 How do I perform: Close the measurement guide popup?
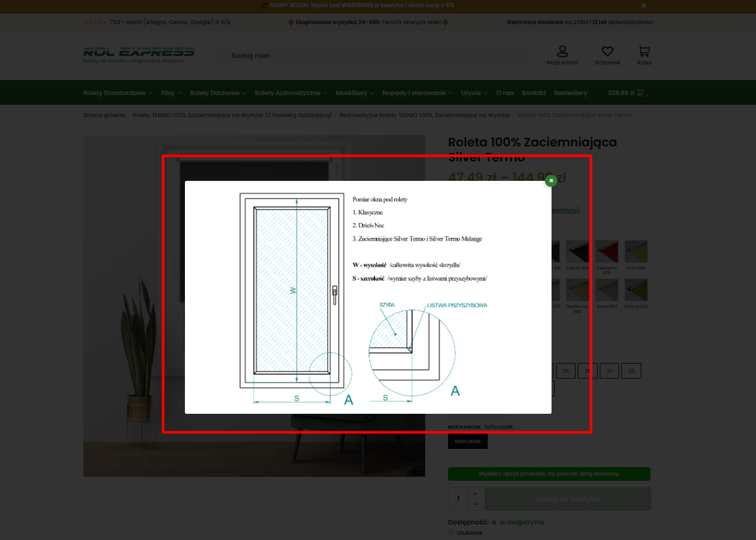tap(551, 181)
